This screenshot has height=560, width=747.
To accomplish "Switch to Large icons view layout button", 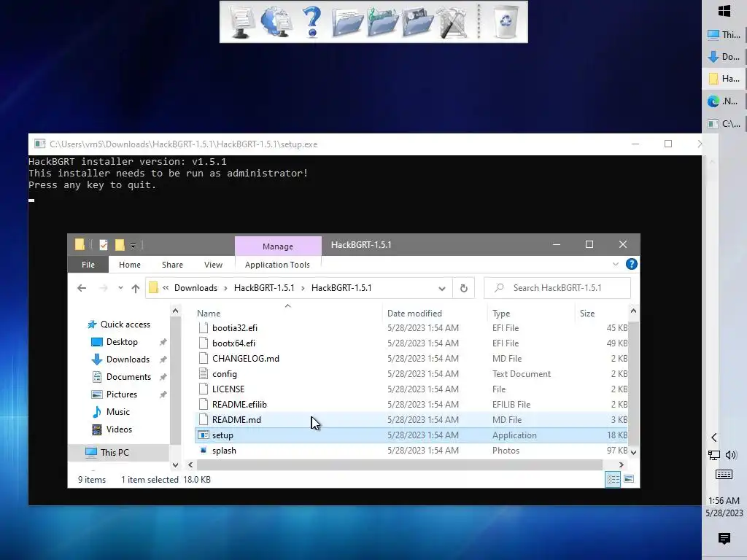I will pos(629,479).
